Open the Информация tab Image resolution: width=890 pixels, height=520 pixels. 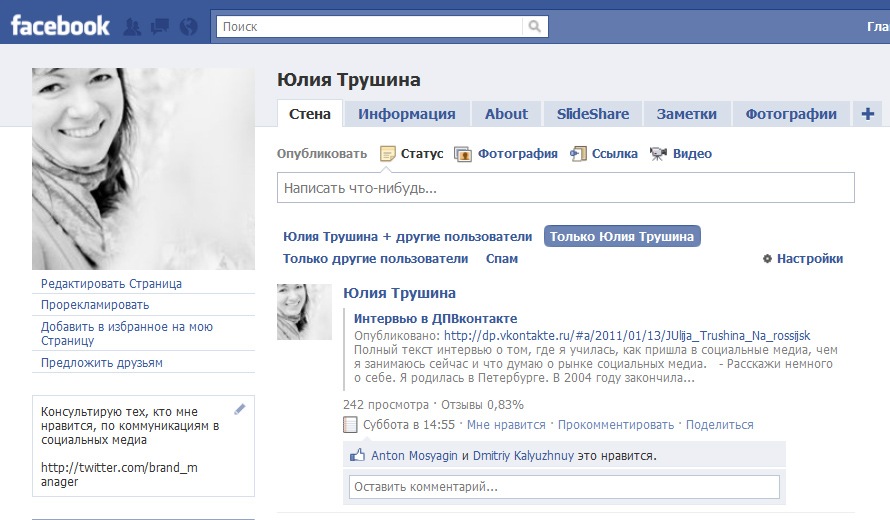[x=406, y=114]
